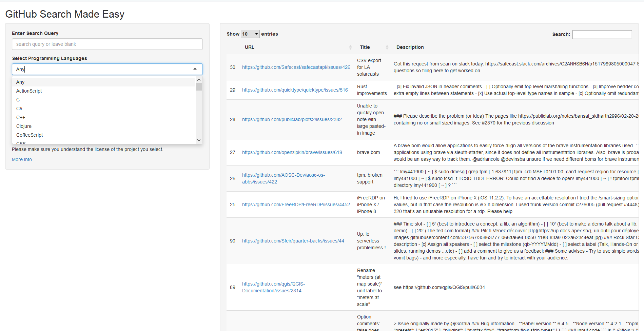
Task: Click the 'Select Programming Languages' label
Action: (x=50, y=58)
